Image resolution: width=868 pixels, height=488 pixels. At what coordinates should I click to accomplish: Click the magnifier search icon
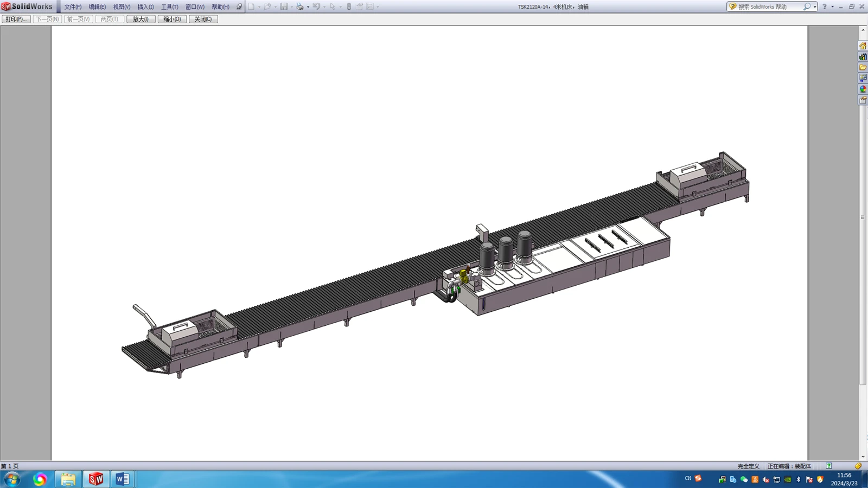pos(807,7)
